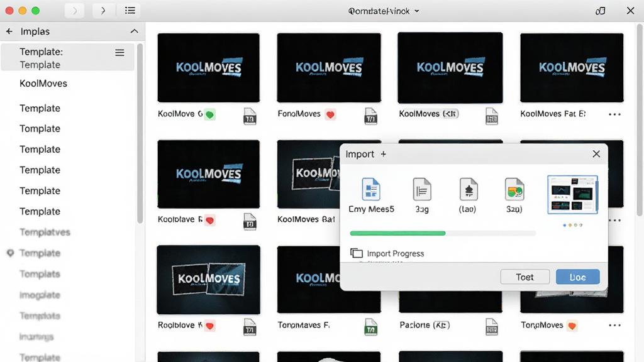Select the Cmy Mees5 document icon

(x=371, y=189)
